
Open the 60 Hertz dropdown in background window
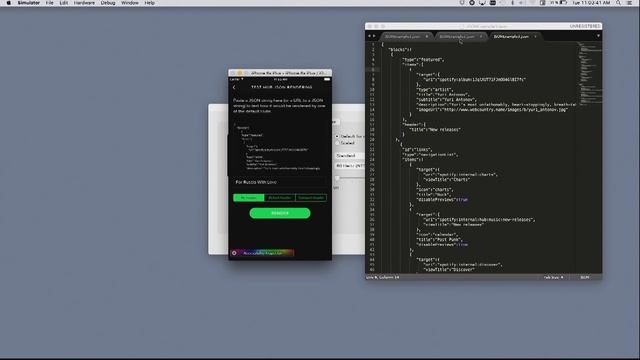350,166
